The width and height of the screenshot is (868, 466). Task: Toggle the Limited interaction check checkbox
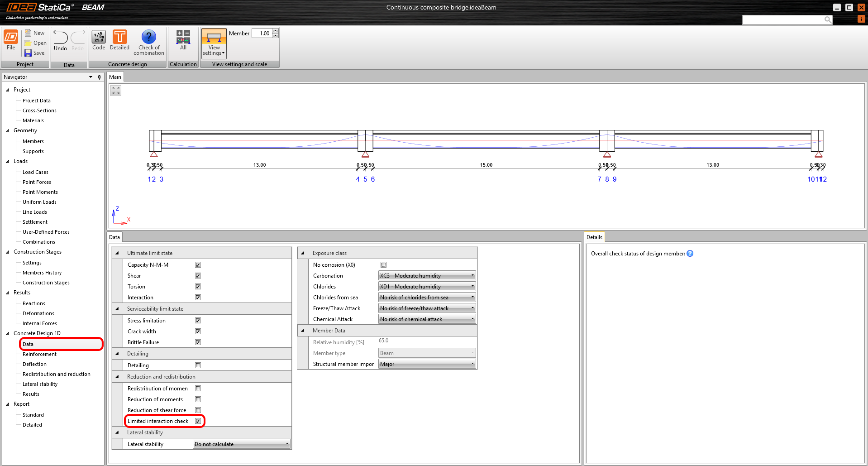[x=198, y=421]
